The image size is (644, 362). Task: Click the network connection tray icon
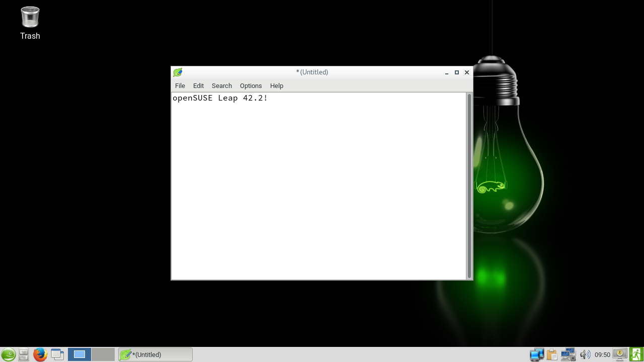(x=568, y=354)
